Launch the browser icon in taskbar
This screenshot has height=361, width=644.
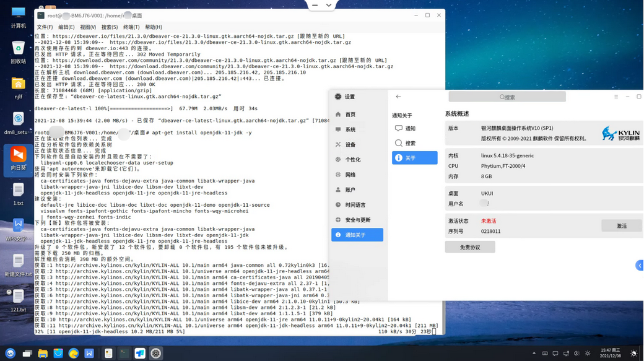(x=74, y=353)
